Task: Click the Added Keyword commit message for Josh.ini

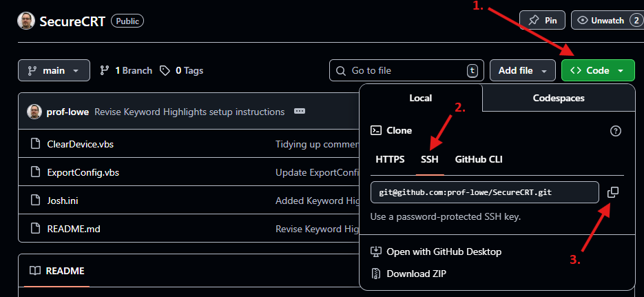Action: (x=318, y=201)
